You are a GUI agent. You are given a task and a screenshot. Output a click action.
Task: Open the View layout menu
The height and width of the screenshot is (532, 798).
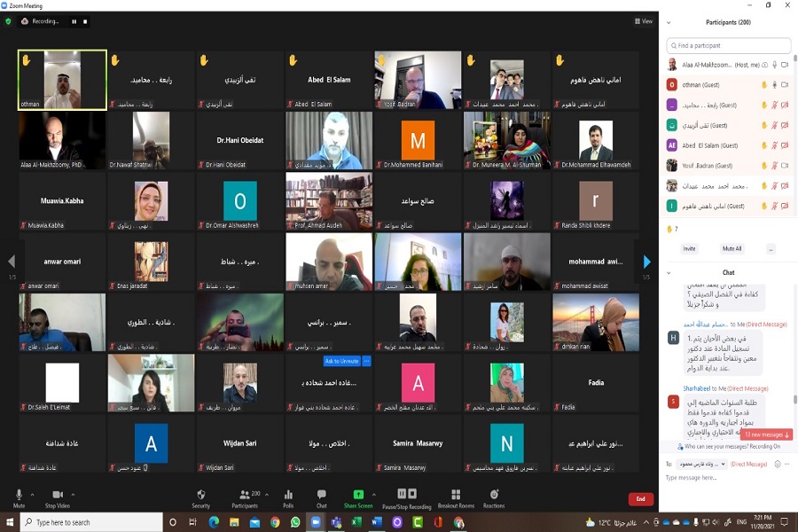click(644, 21)
